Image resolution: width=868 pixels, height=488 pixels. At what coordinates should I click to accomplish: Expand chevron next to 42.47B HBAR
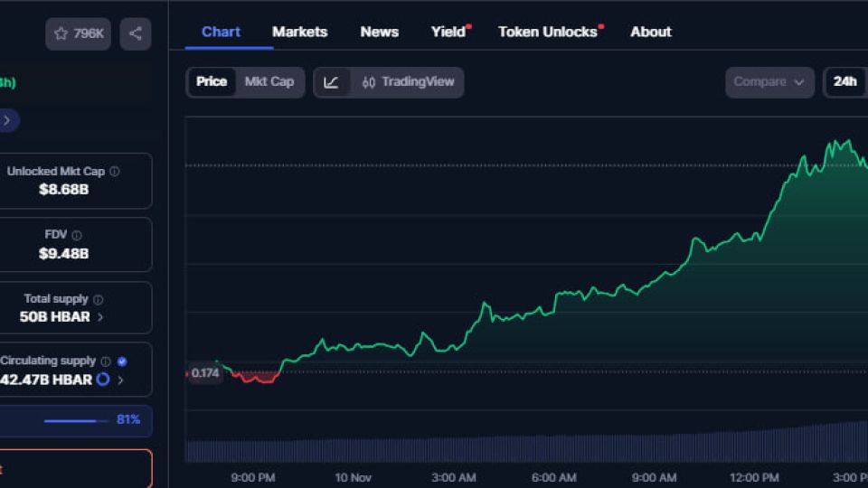120,380
